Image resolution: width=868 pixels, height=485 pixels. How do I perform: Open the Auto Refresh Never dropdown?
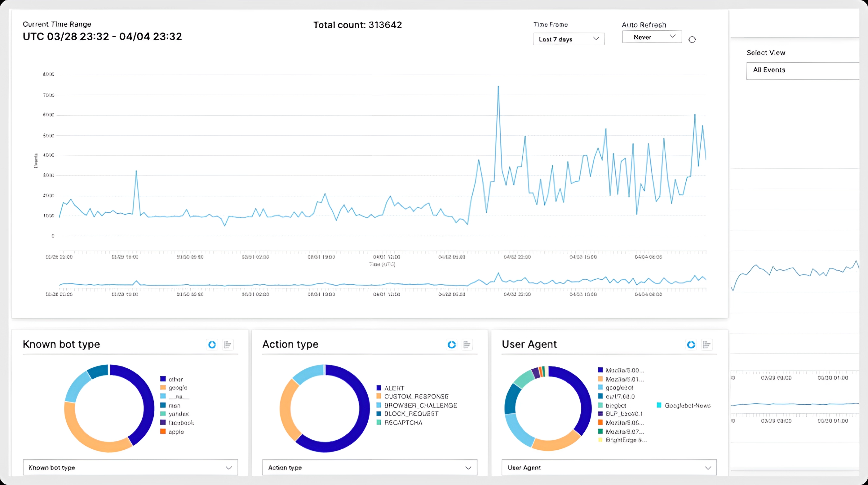pos(652,37)
